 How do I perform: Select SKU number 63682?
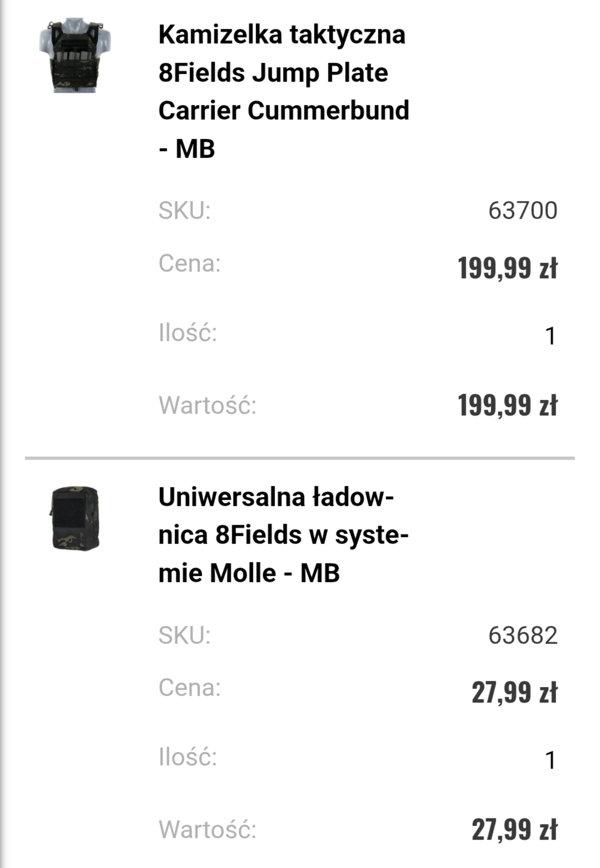click(522, 635)
